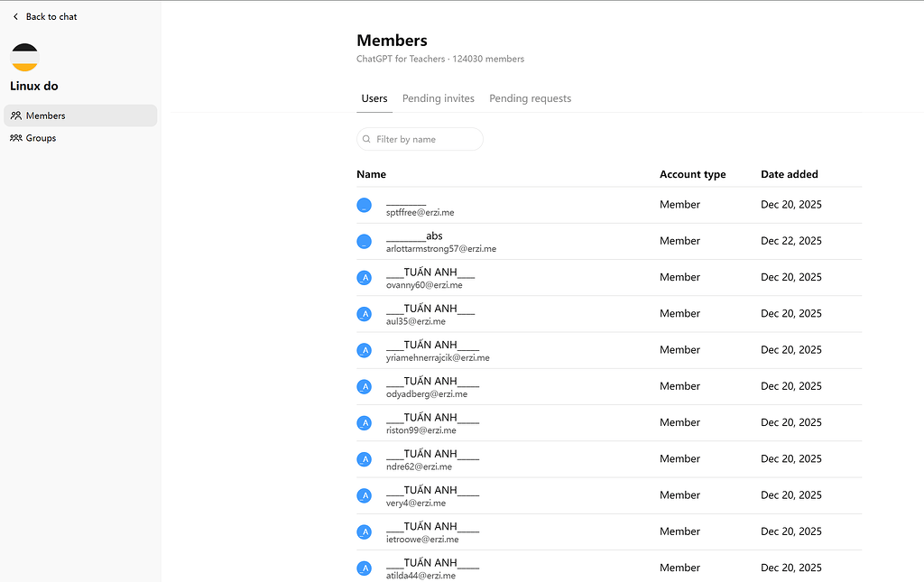The height and width of the screenshot is (582, 924).
Task: Click the Date added column header
Action: point(789,174)
